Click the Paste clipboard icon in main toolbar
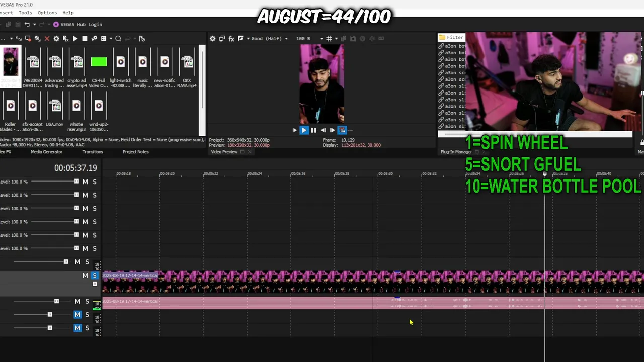Screen dimensions: 644x362 tap(18, 24)
